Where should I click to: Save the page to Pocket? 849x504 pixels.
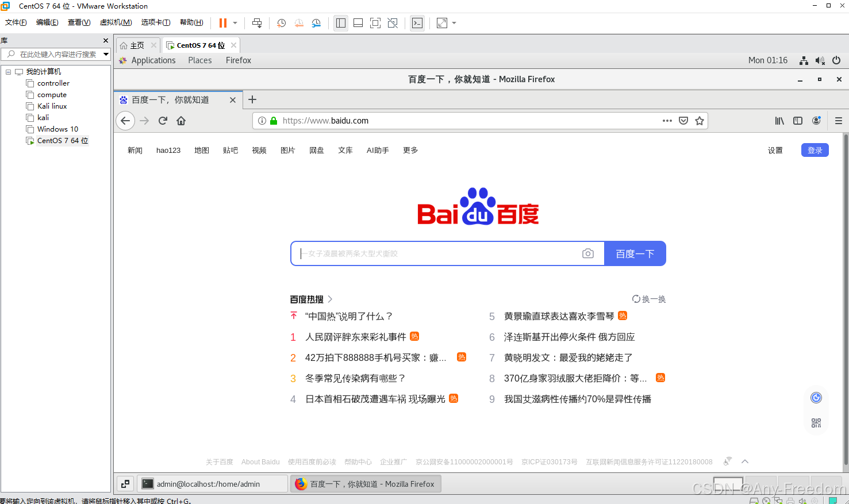pos(683,121)
